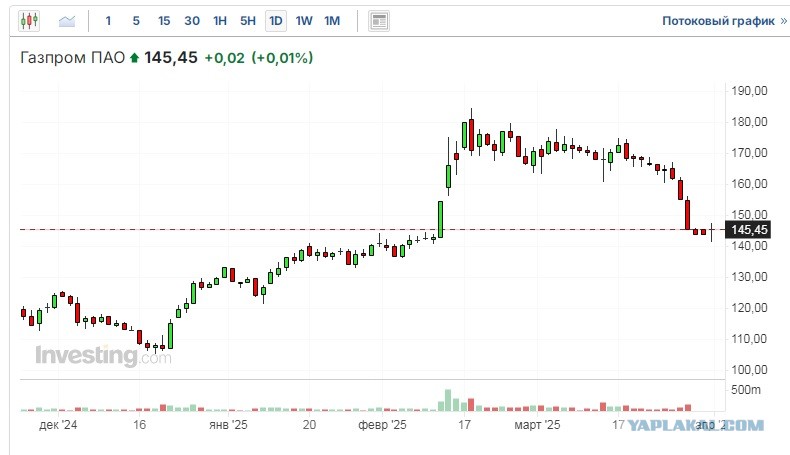Choose the 30 minute timeframe
Viewport: 790px width, 455px height.
pos(192,21)
